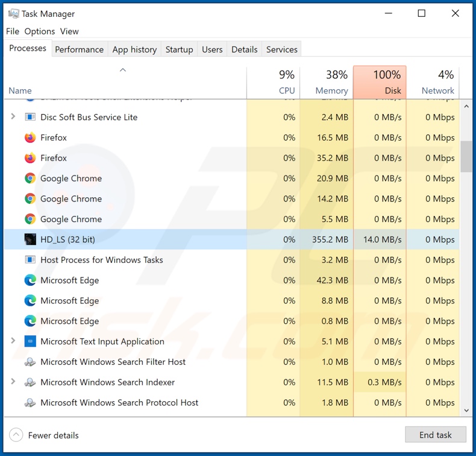
Task: Collapse view with the Fewer details arrow icon
Action: pos(16,435)
